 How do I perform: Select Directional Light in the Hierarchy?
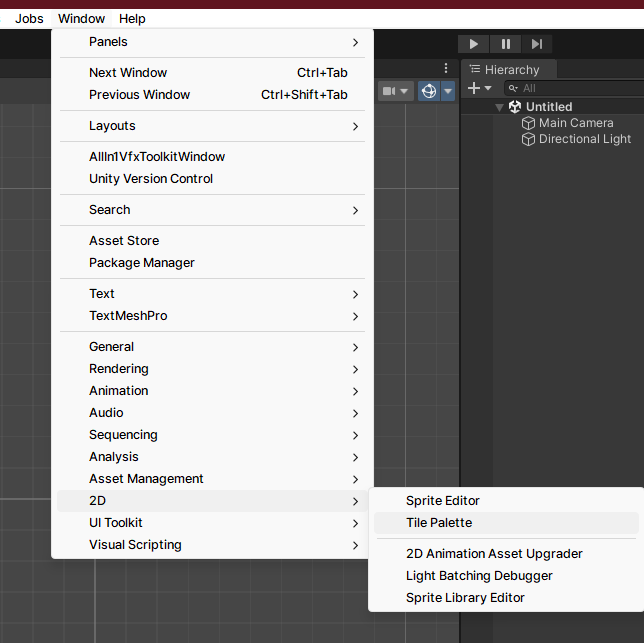pos(584,139)
